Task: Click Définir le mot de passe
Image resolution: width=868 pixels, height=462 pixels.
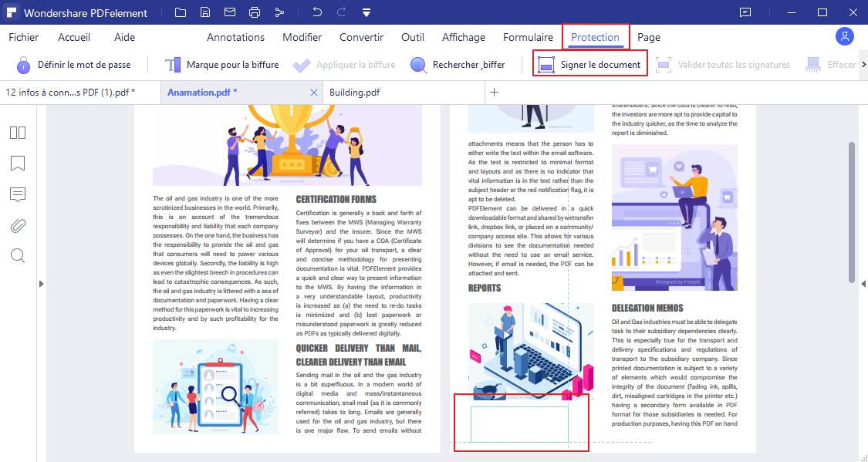Action: pyautogui.click(x=73, y=65)
